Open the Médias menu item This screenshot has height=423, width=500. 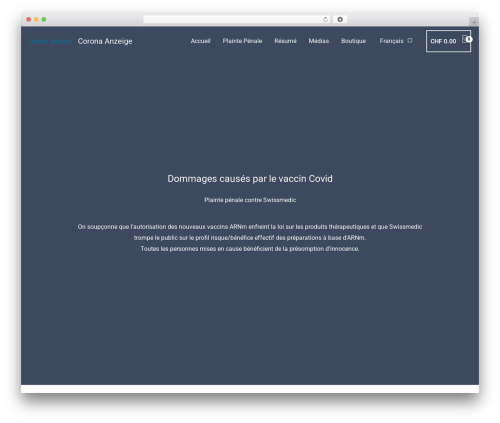click(x=319, y=41)
